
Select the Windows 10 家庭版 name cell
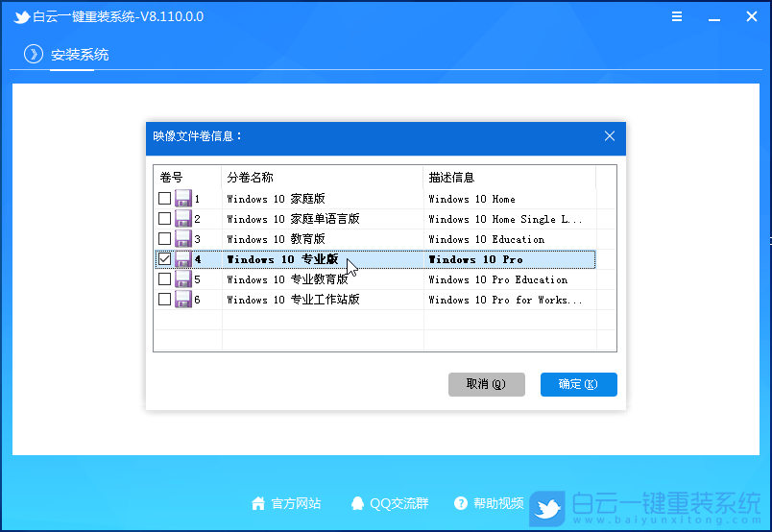click(323, 199)
